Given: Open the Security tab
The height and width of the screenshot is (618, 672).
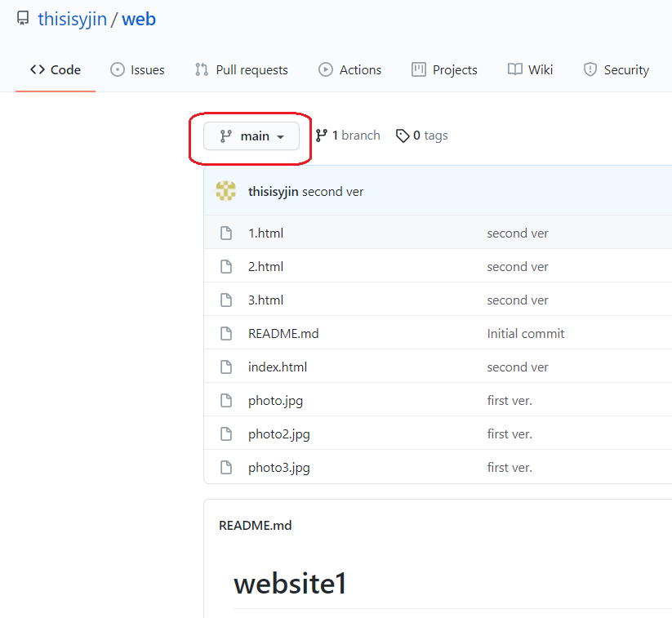Looking at the screenshot, I should (616, 69).
